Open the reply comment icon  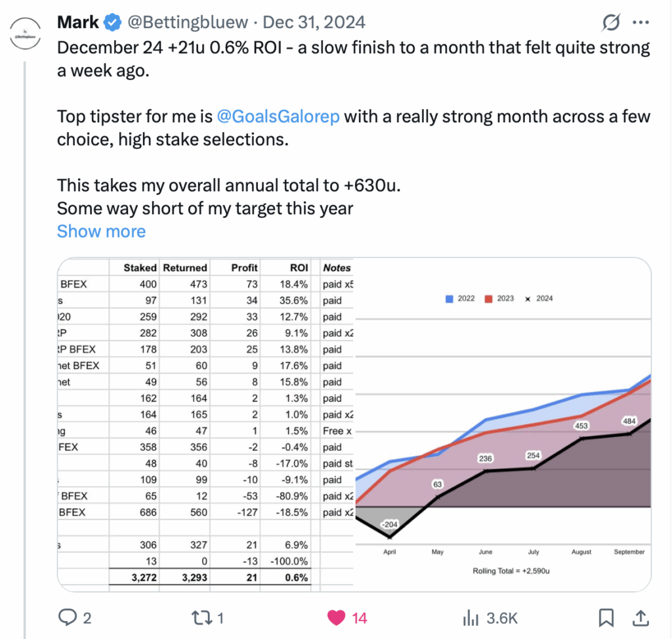68,617
